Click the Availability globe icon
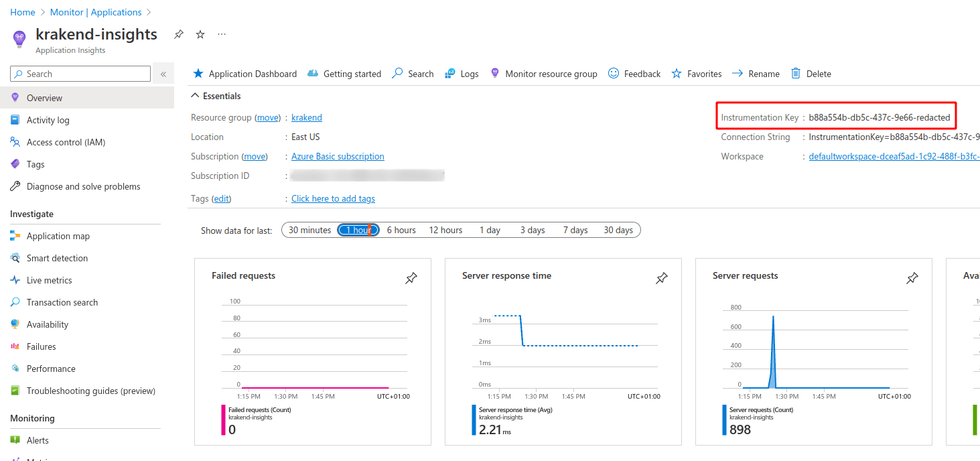 15,324
